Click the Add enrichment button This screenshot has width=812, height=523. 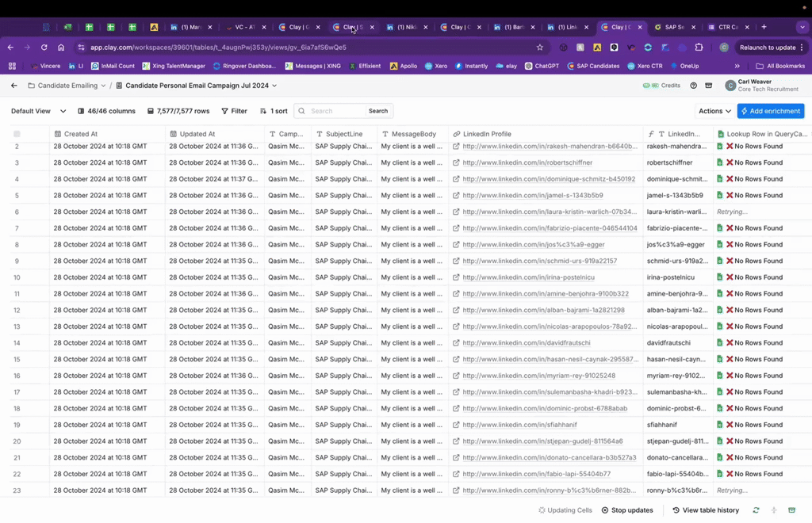pyautogui.click(x=770, y=111)
